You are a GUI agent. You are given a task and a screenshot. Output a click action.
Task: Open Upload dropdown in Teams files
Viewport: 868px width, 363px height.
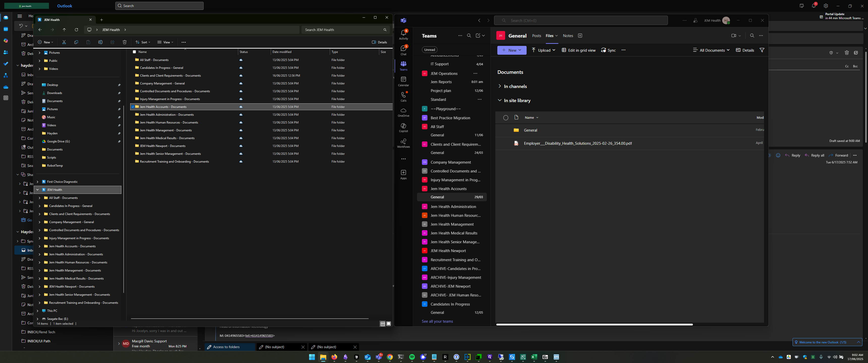click(x=543, y=50)
